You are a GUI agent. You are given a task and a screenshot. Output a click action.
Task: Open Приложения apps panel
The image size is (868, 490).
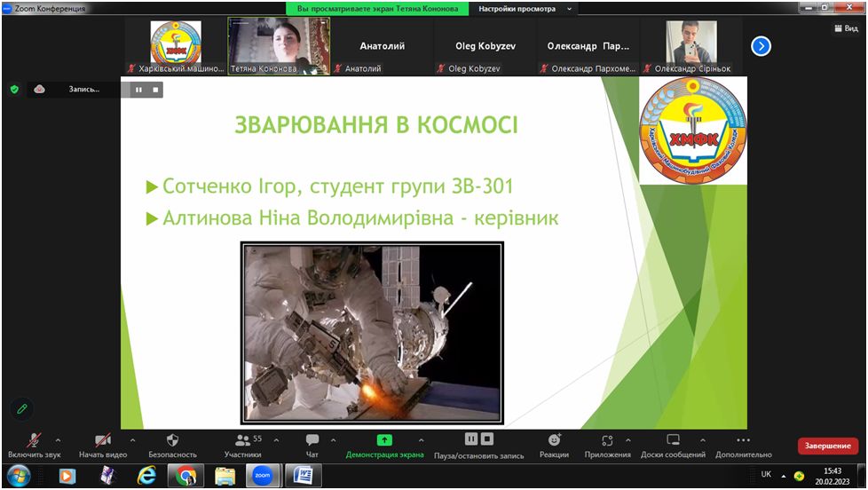point(607,446)
